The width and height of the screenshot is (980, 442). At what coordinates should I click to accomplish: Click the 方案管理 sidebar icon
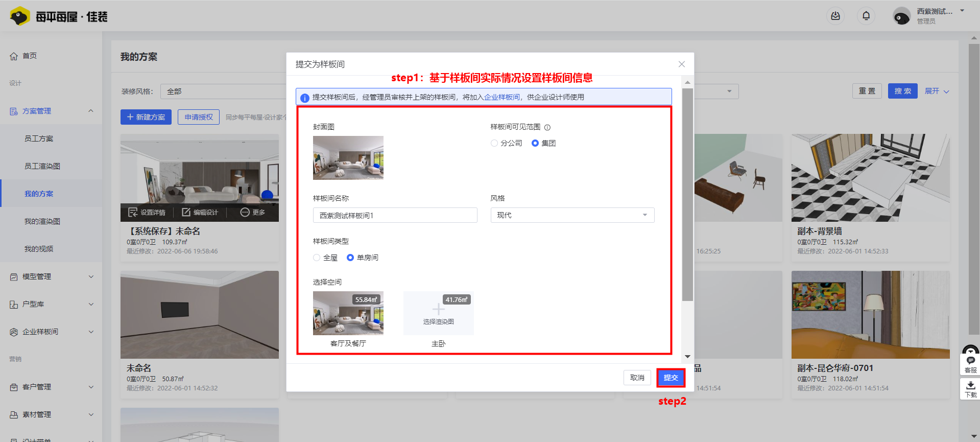(14, 111)
